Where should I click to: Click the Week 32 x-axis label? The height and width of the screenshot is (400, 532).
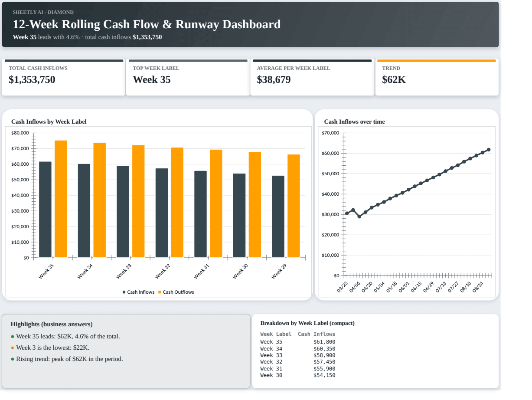(x=163, y=272)
